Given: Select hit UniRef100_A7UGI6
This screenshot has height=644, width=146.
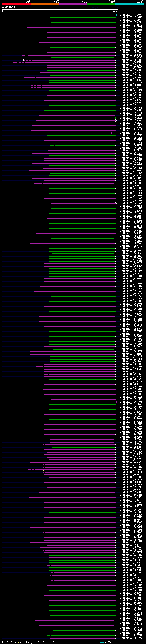Looking at the screenshot, I should point(131,281).
